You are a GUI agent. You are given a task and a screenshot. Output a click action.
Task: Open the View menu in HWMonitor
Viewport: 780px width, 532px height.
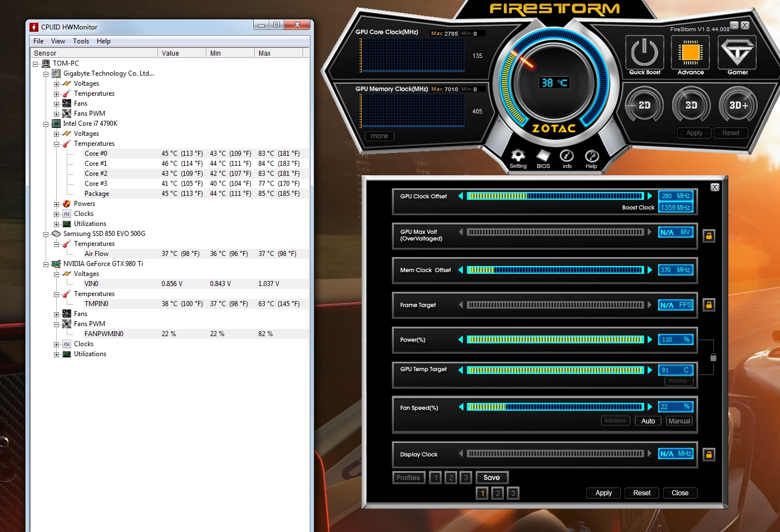point(58,41)
